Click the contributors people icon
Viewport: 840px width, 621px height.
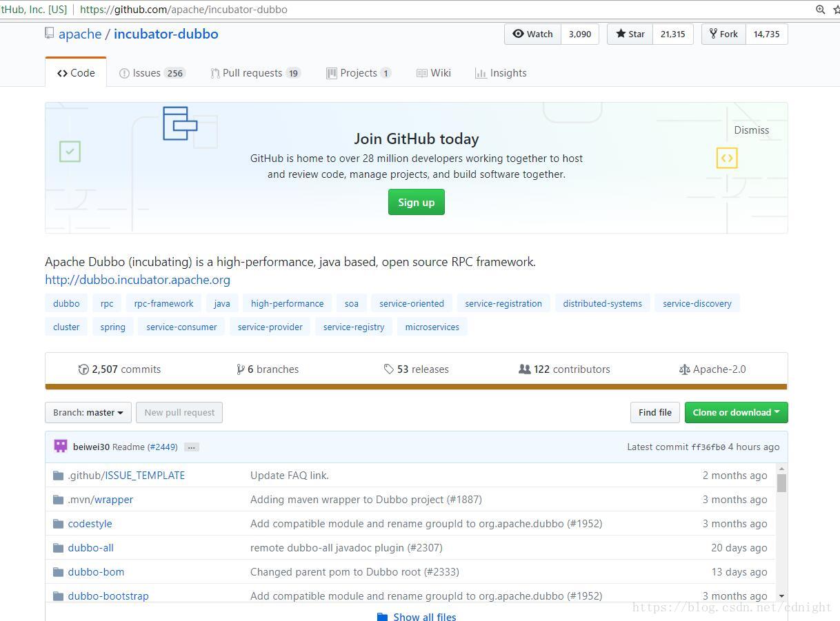point(525,369)
